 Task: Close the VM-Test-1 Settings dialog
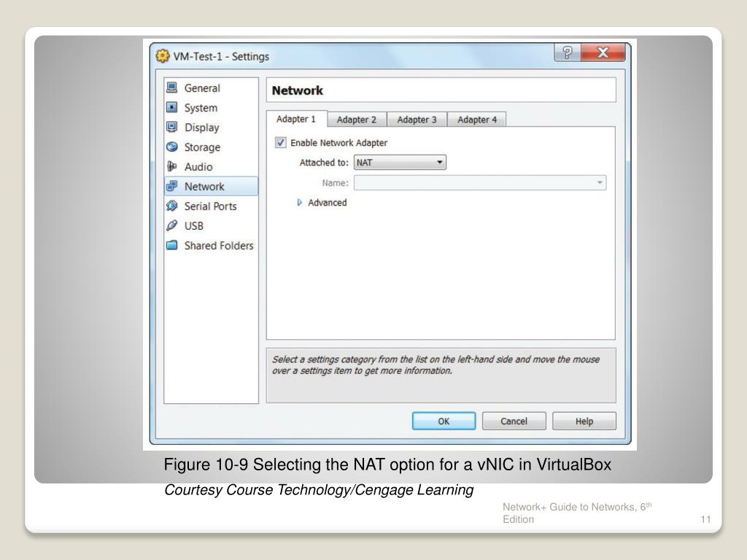(x=603, y=52)
